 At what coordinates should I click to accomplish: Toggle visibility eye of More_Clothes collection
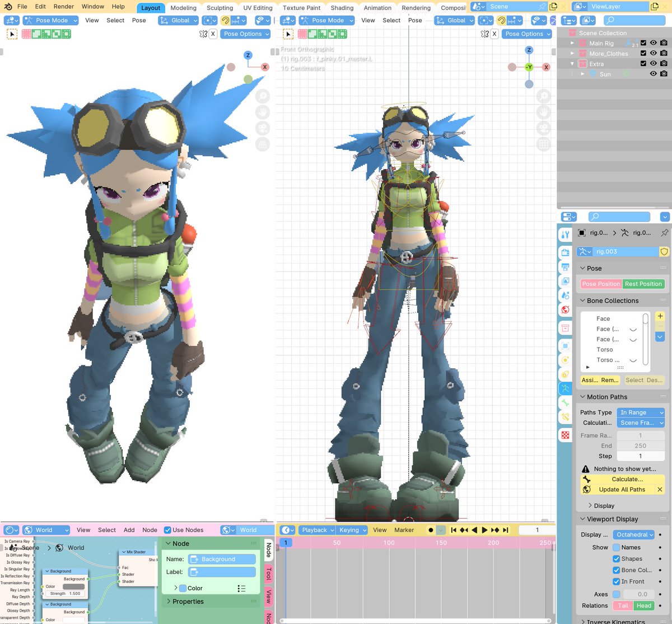653,53
